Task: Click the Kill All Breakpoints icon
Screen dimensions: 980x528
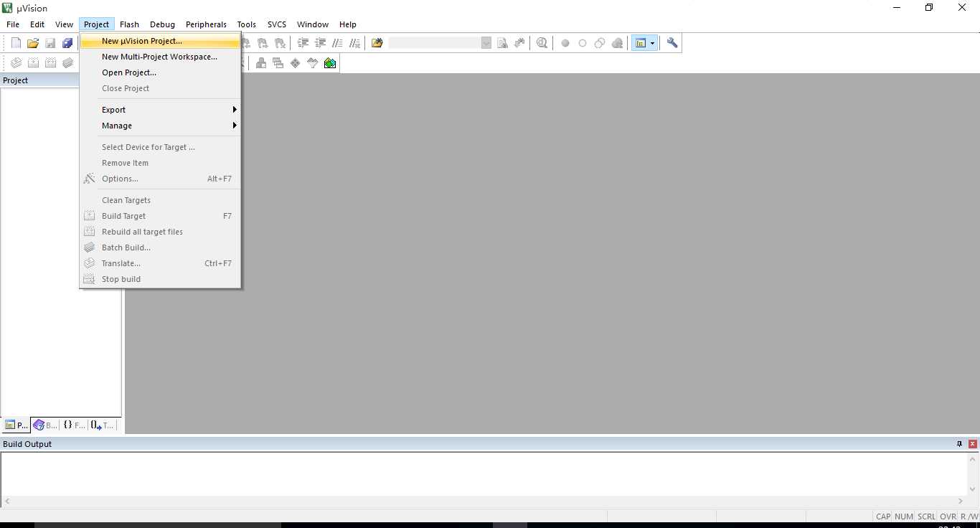Action: pyautogui.click(x=617, y=43)
